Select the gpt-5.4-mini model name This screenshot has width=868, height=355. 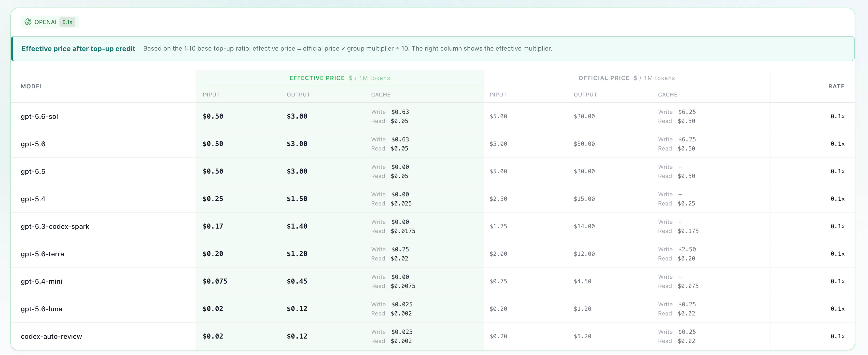tap(42, 281)
